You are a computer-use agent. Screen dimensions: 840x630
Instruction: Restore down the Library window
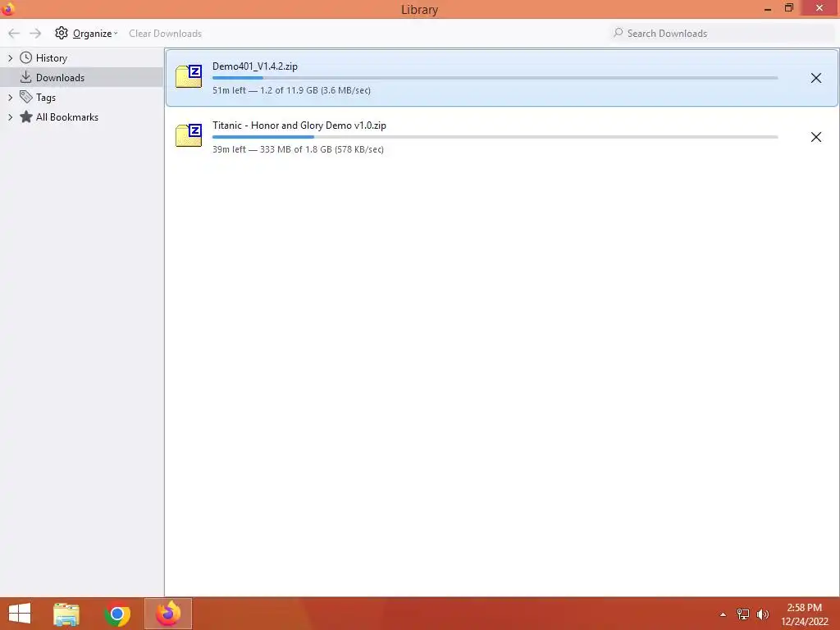pos(788,8)
